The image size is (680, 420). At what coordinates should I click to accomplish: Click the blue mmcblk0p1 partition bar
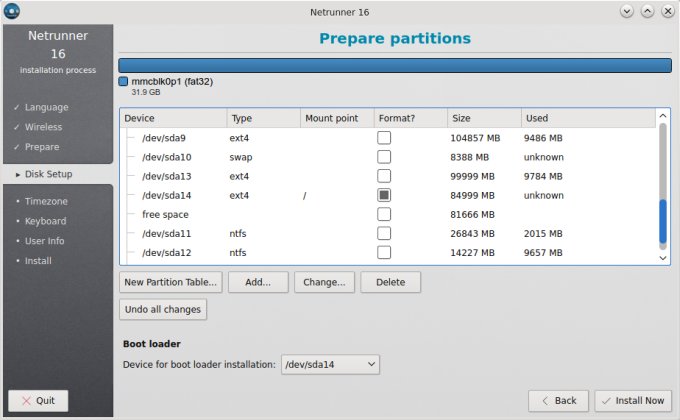395,66
